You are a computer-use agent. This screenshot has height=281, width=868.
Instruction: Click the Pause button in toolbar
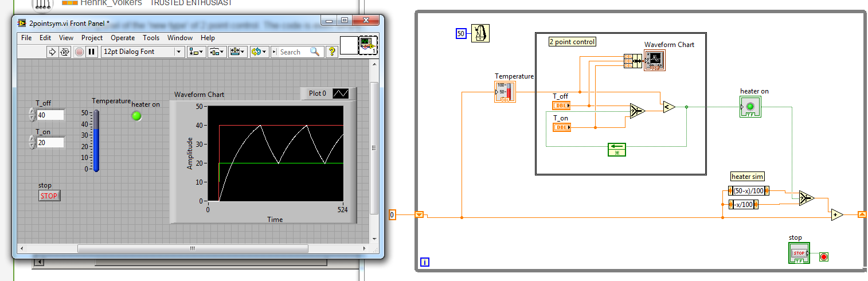tap(92, 52)
